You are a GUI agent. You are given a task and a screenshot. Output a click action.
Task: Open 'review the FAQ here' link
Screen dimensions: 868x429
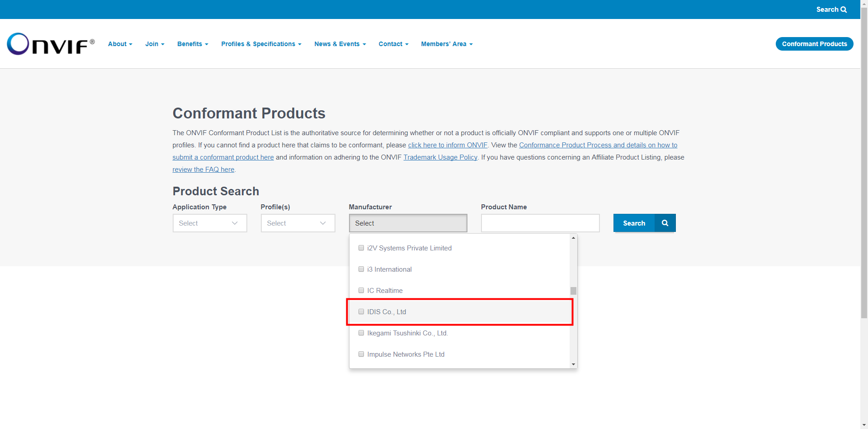click(203, 170)
